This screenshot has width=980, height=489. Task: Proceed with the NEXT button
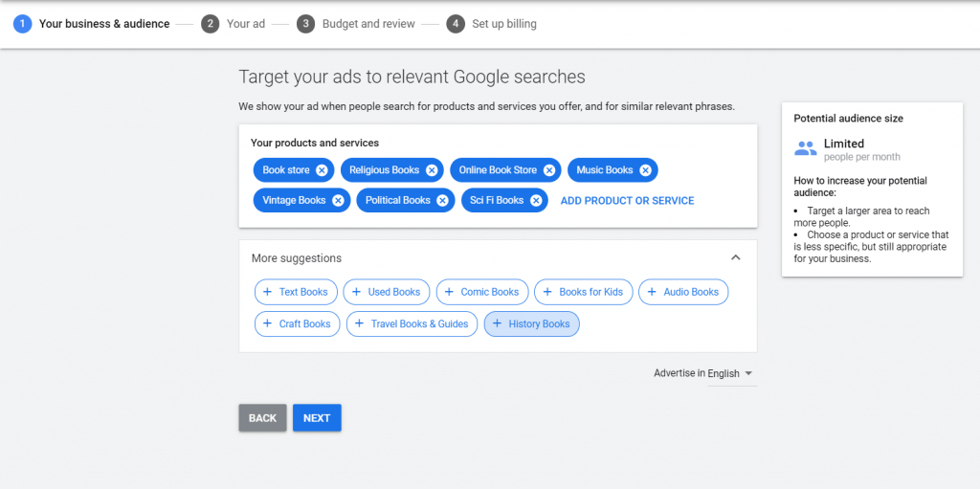(317, 418)
